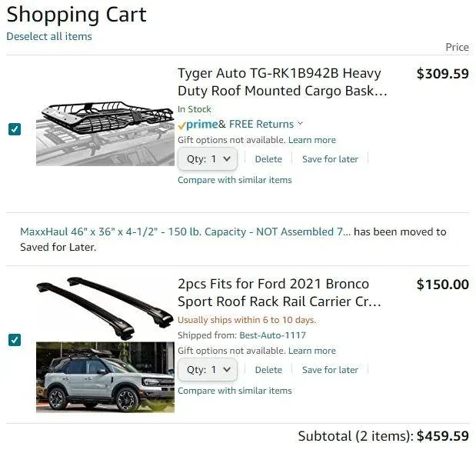Click the Best-Auto-1117 seller link
This screenshot has width=476, height=453.
272,335
